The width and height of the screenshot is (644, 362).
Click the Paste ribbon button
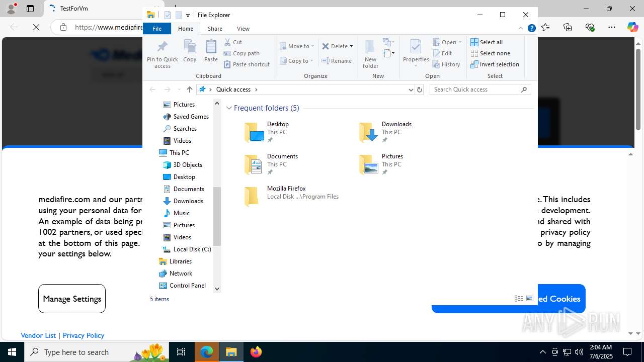click(x=211, y=51)
